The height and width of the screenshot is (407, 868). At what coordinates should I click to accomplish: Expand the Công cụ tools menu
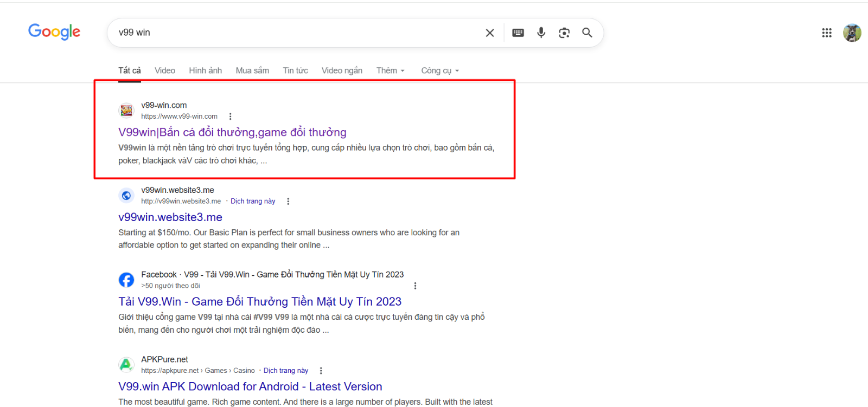pyautogui.click(x=440, y=70)
